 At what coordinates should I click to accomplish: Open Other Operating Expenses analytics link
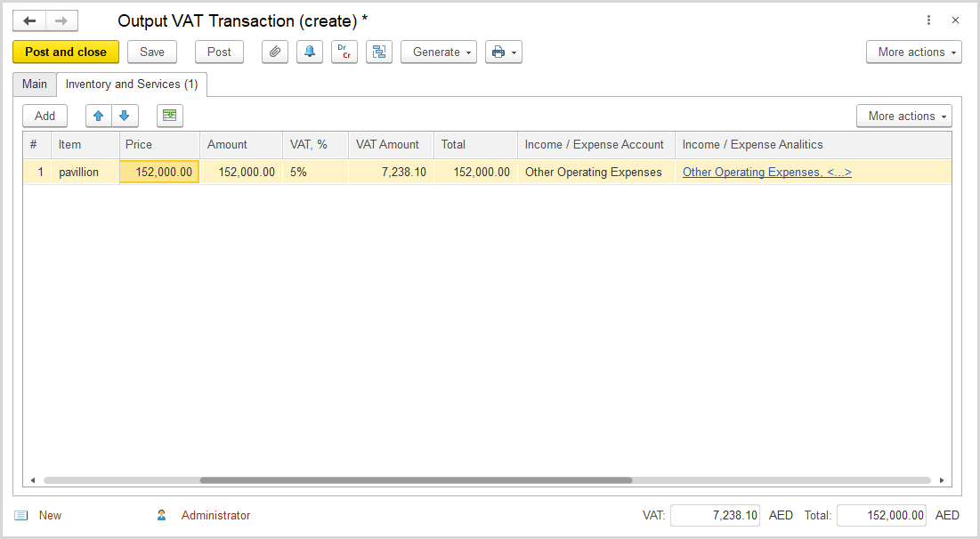click(x=767, y=172)
